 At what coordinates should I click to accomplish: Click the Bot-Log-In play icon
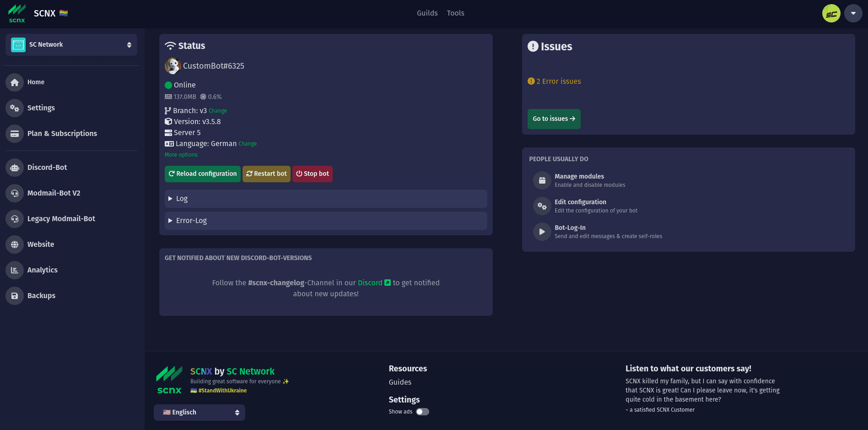[542, 232]
